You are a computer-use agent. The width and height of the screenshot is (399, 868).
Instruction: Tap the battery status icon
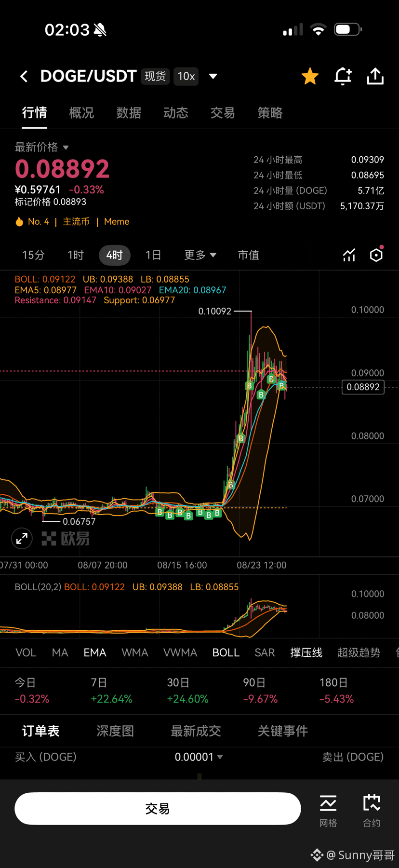348,30
